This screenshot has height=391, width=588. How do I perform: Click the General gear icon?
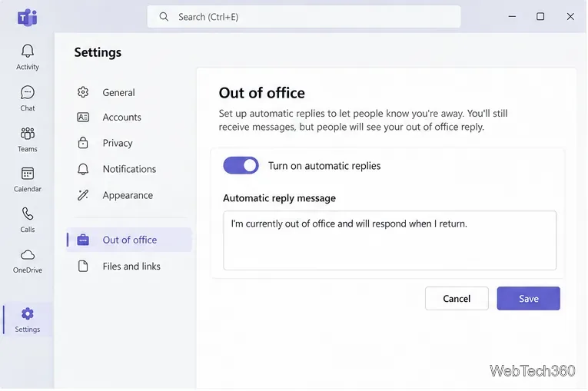(83, 92)
